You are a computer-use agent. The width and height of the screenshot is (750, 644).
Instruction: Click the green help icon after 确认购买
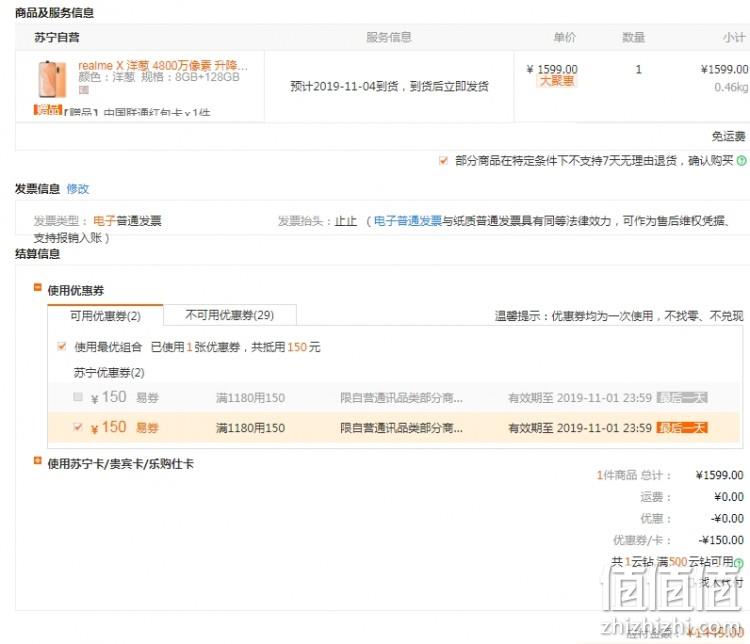pyautogui.click(x=741, y=161)
